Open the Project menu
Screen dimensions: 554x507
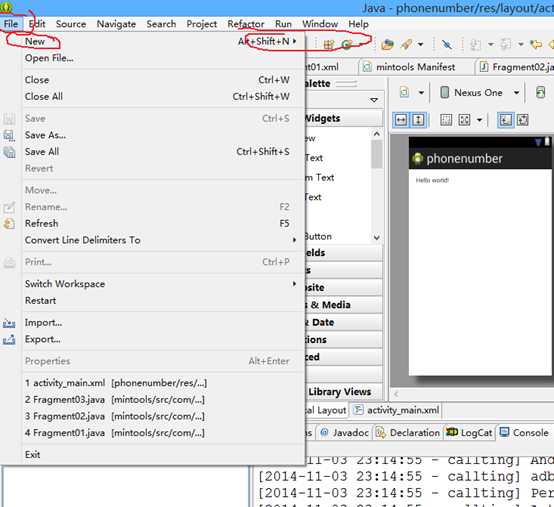pyautogui.click(x=202, y=24)
